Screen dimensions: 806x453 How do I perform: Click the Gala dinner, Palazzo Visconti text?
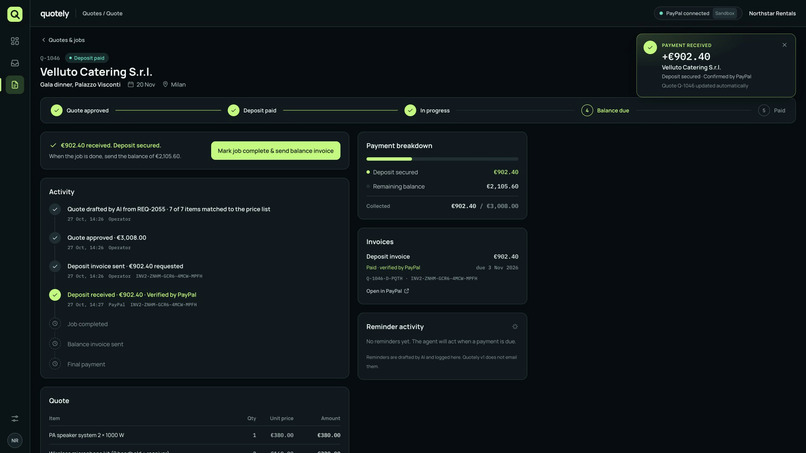point(80,85)
